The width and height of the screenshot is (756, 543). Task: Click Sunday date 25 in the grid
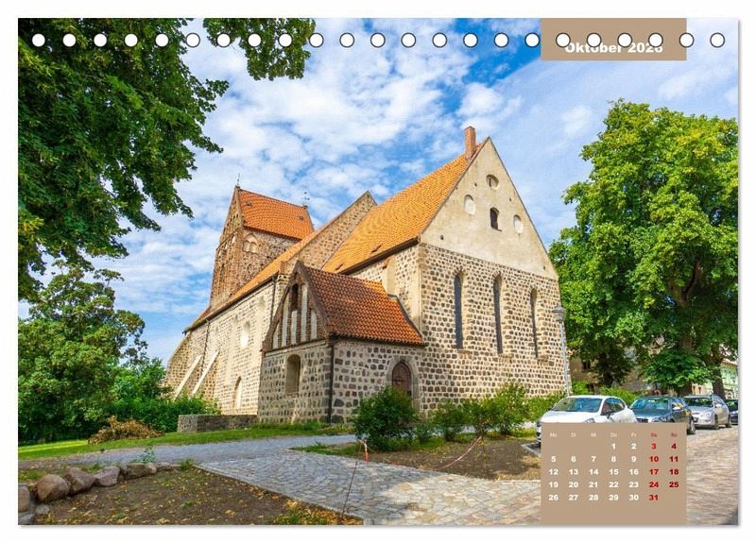(674, 484)
